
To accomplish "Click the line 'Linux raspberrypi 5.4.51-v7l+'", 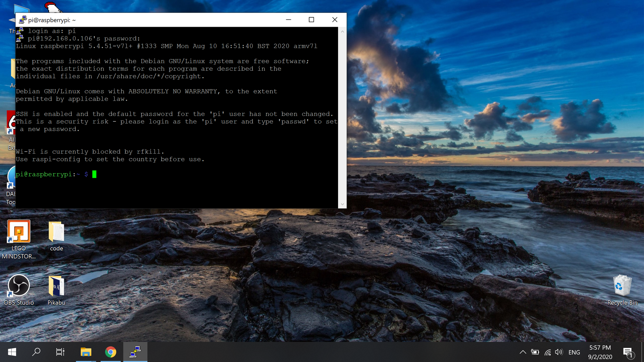I will [x=167, y=46].
